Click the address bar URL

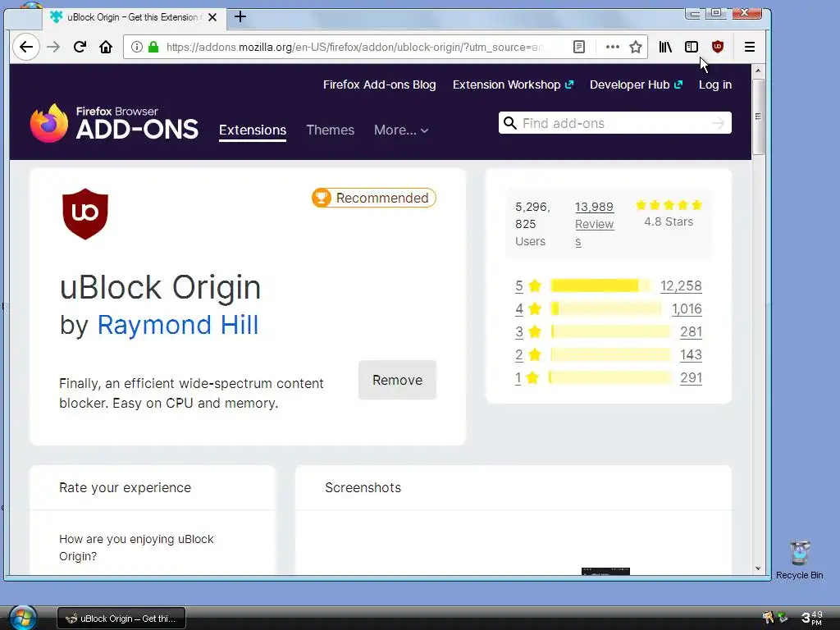pos(354,47)
